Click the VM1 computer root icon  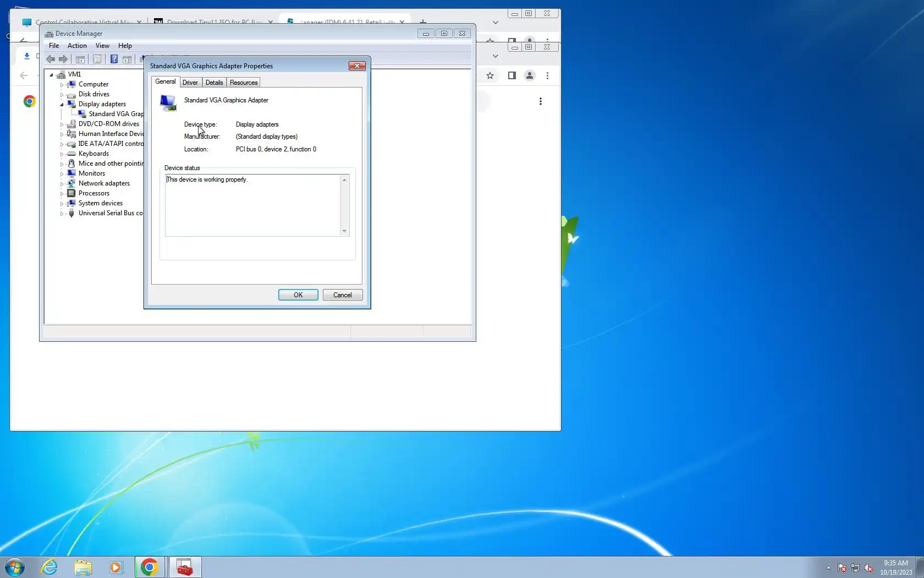point(61,74)
